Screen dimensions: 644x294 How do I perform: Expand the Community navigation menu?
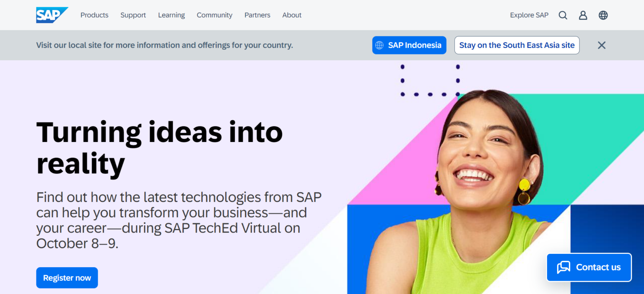click(214, 15)
